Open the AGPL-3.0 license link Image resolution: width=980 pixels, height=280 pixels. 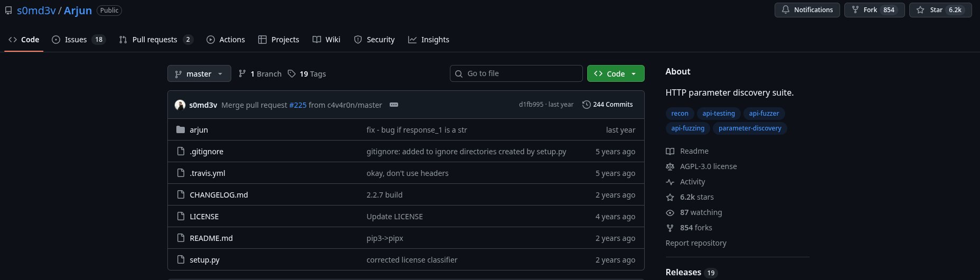coord(708,166)
